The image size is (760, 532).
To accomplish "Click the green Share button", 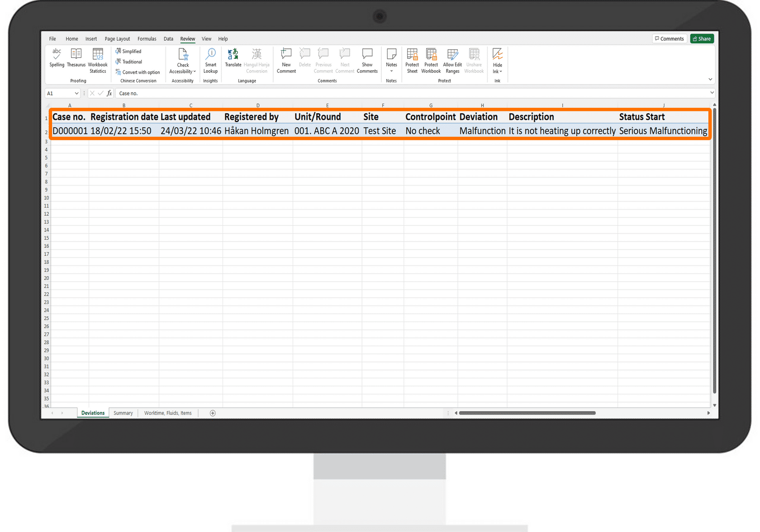I will tap(702, 39).
